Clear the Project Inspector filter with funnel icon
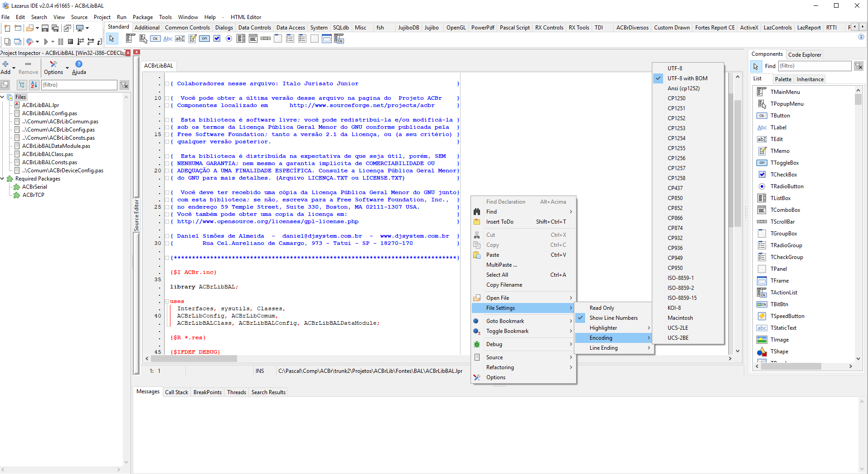868x474 pixels. (x=125, y=85)
